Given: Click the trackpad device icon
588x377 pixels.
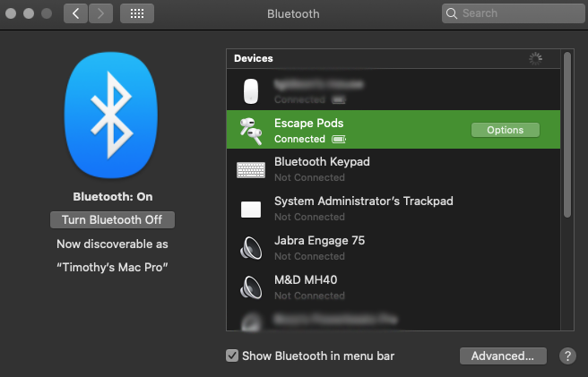Looking at the screenshot, I should (251, 210).
